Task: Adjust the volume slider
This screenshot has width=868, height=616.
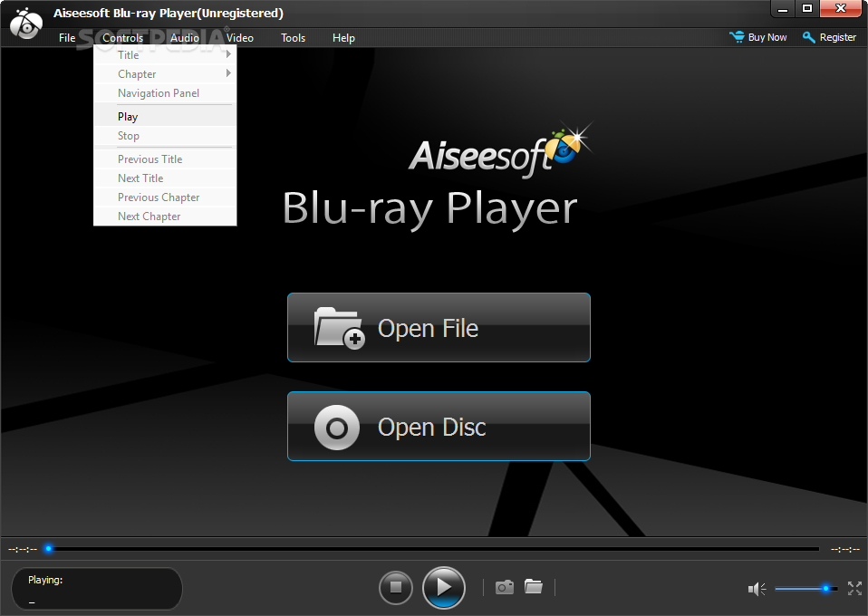Action: pos(806,589)
